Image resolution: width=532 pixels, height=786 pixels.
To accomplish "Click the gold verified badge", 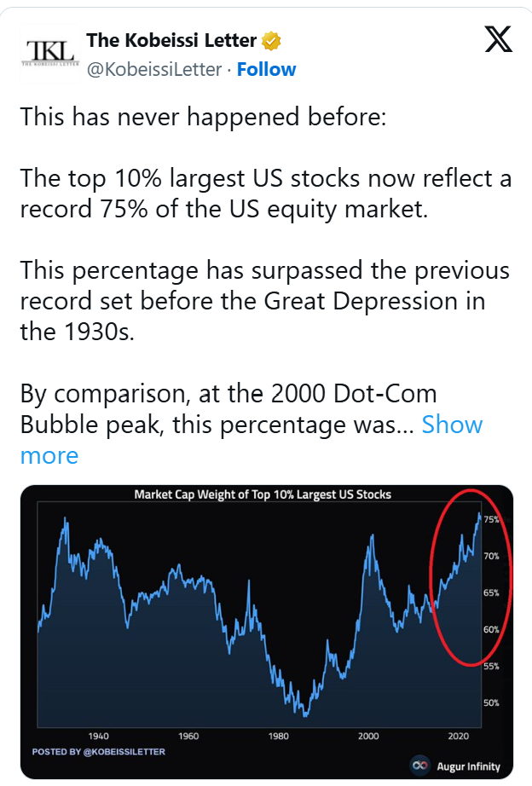I will coord(271,41).
